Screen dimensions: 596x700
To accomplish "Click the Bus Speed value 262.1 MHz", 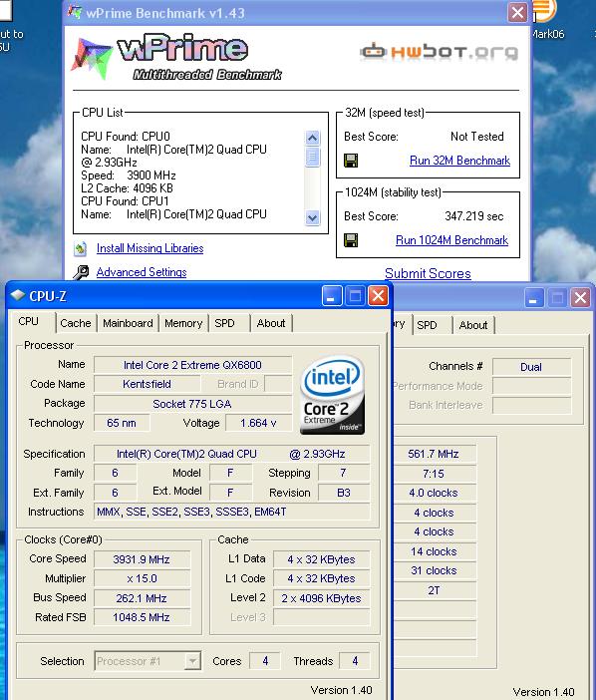I will click(142, 598).
